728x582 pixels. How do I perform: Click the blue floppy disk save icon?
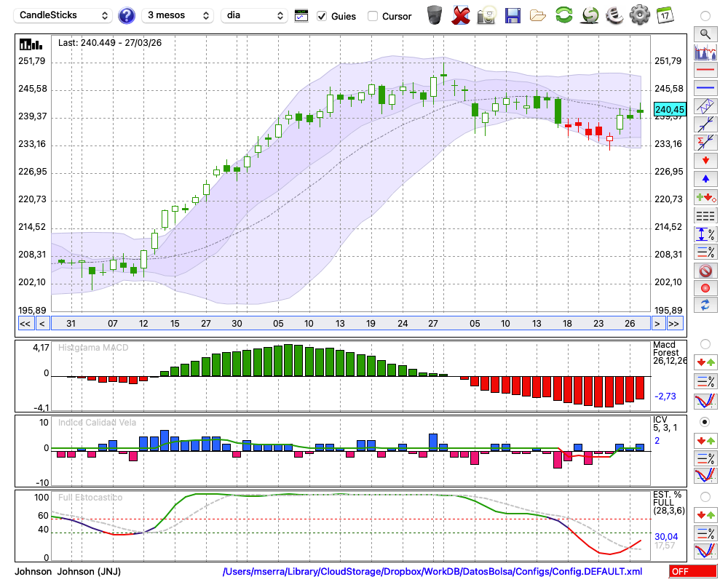click(x=513, y=15)
